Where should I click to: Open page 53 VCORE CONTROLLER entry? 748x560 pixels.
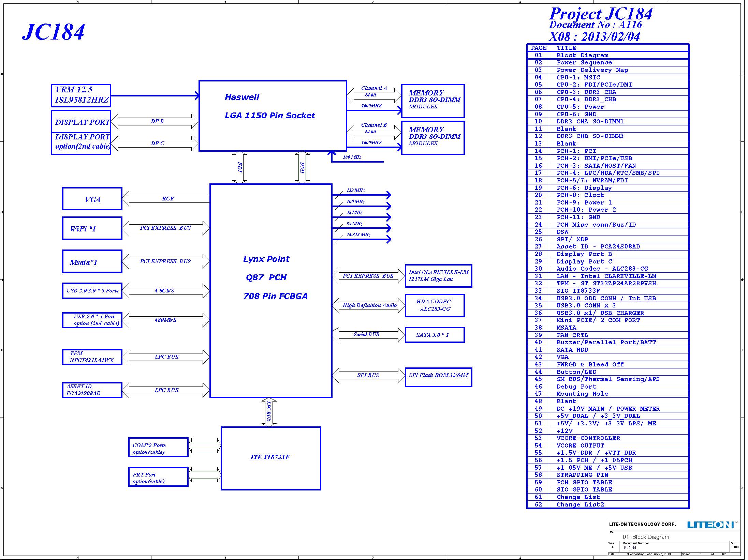coord(608,438)
